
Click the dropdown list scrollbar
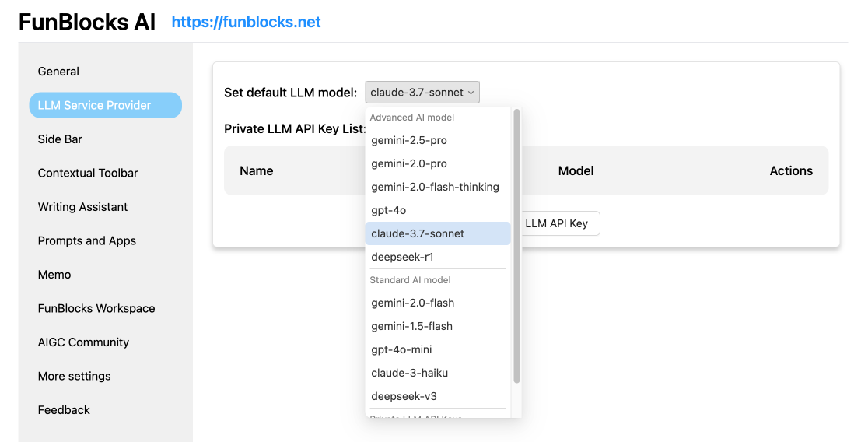click(517, 246)
